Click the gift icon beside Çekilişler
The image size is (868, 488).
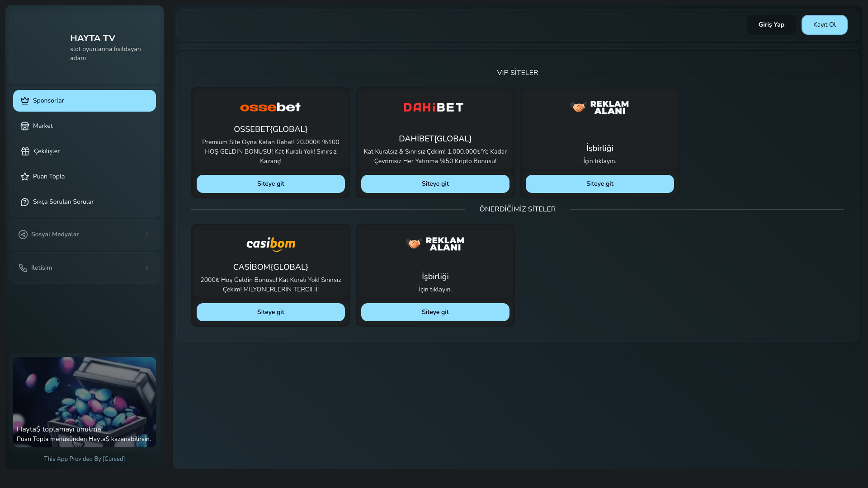[25, 151]
